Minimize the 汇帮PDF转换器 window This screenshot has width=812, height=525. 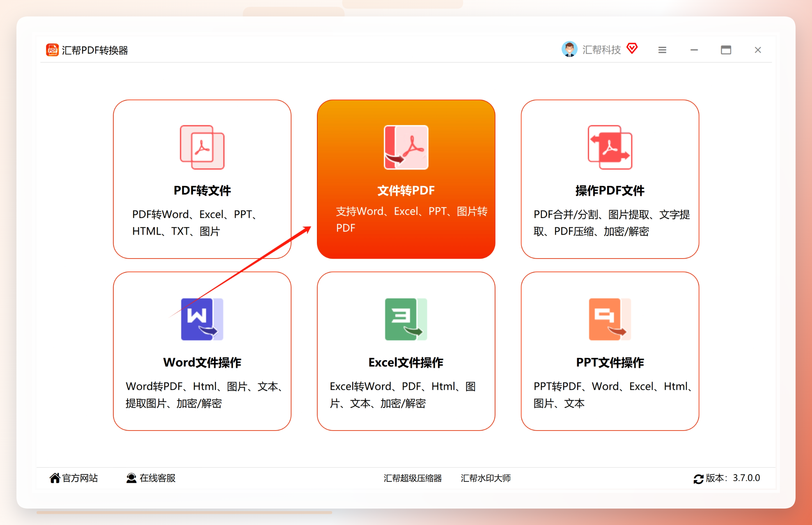(694, 50)
